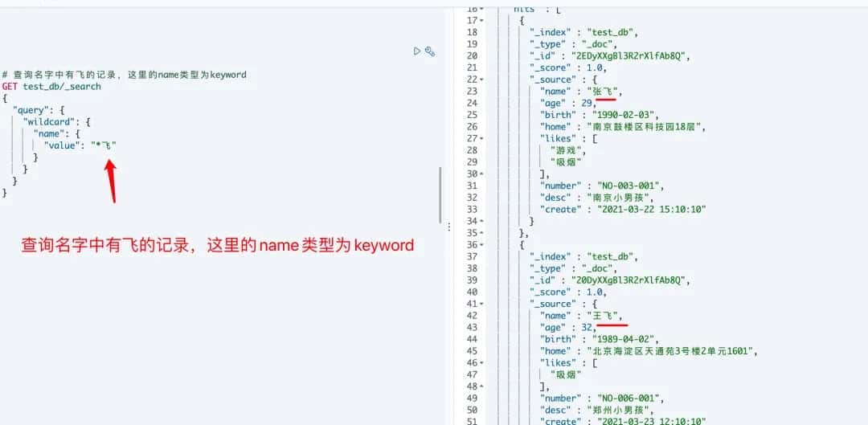Click the wildcard value "*飞" in query
Screen dimensions: 868x425
click(x=104, y=145)
